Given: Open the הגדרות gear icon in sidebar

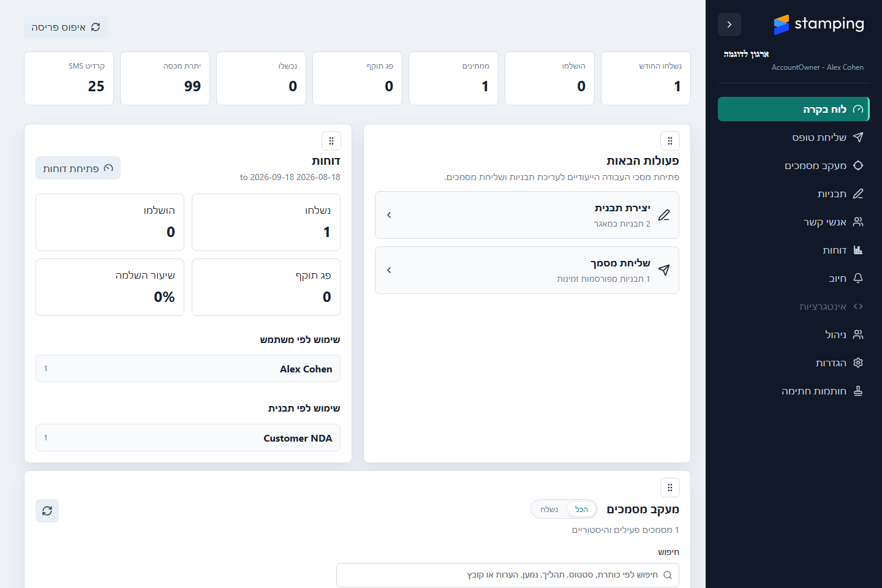Looking at the screenshot, I should coord(858,363).
